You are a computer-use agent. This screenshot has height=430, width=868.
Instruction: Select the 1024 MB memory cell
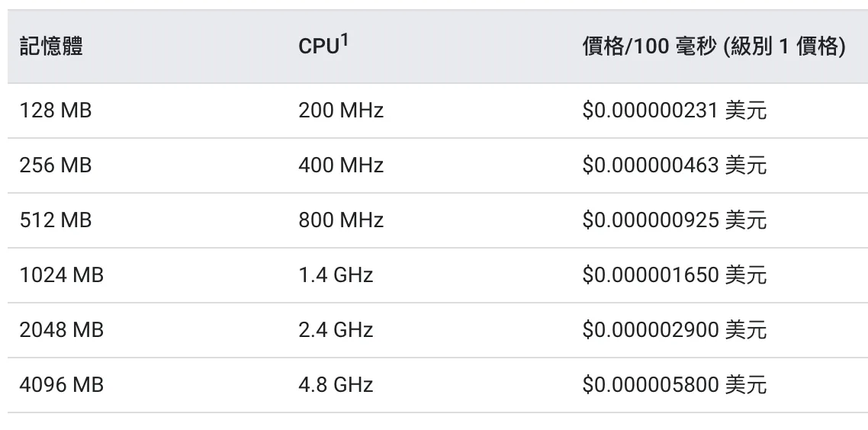[x=62, y=275]
